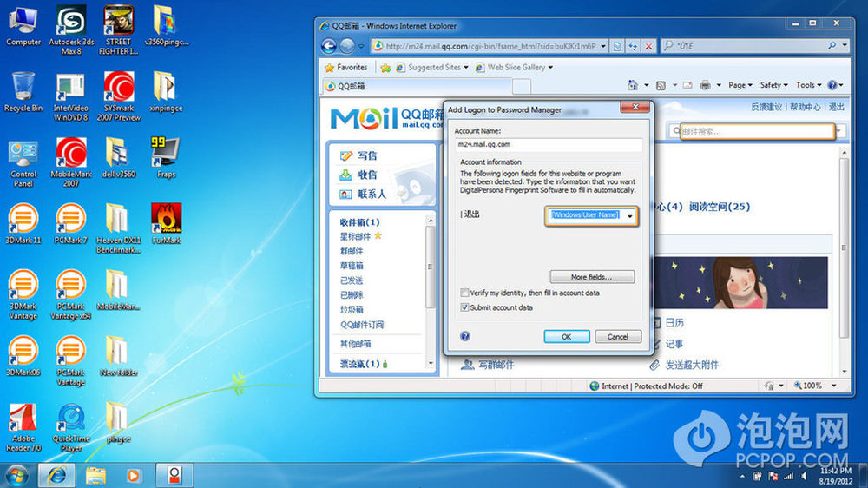Open Windows Media Player taskbar icon
This screenshot has width=868, height=488.
(133, 475)
